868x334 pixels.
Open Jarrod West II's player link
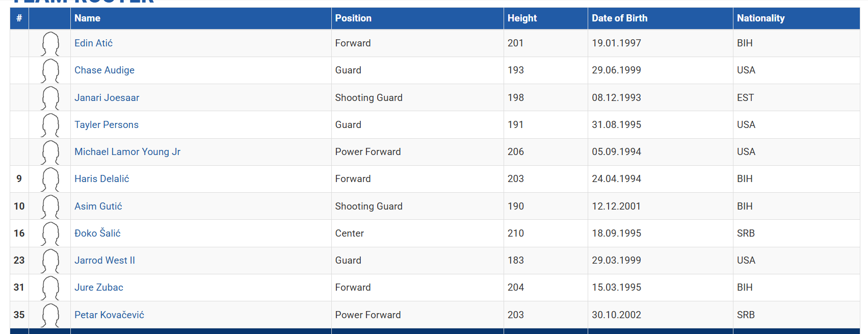(104, 261)
